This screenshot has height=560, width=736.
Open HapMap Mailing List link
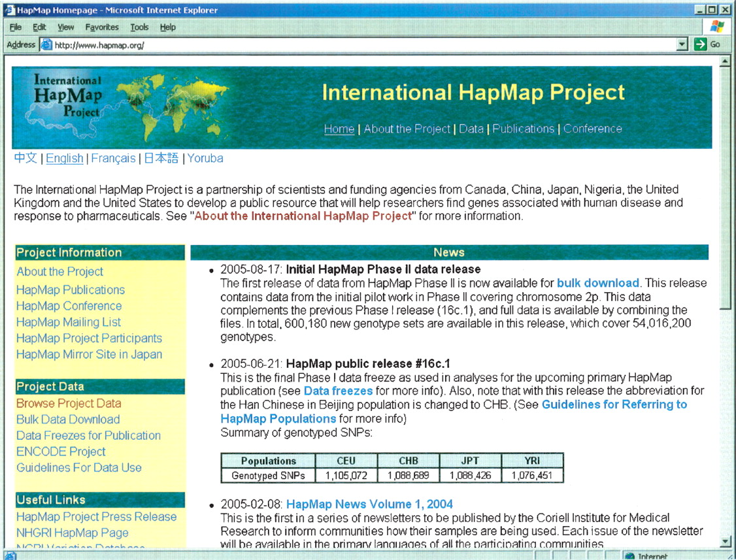pyautogui.click(x=69, y=322)
